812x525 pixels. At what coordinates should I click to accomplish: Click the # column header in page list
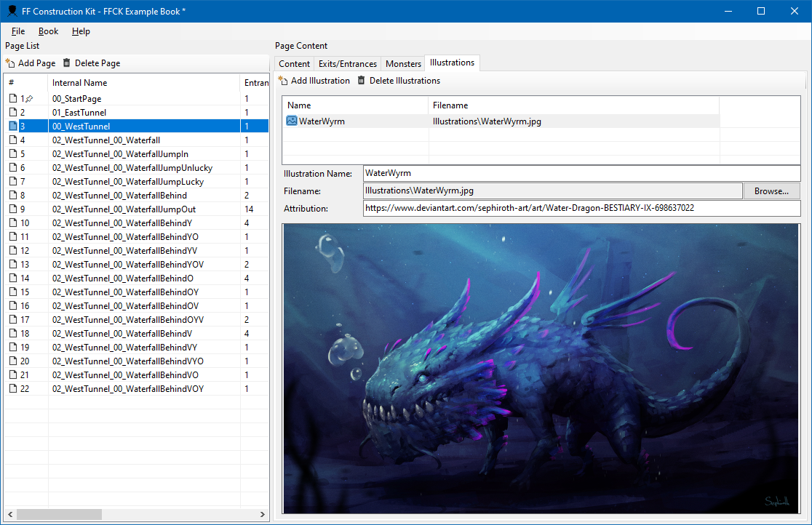tap(26, 83)
